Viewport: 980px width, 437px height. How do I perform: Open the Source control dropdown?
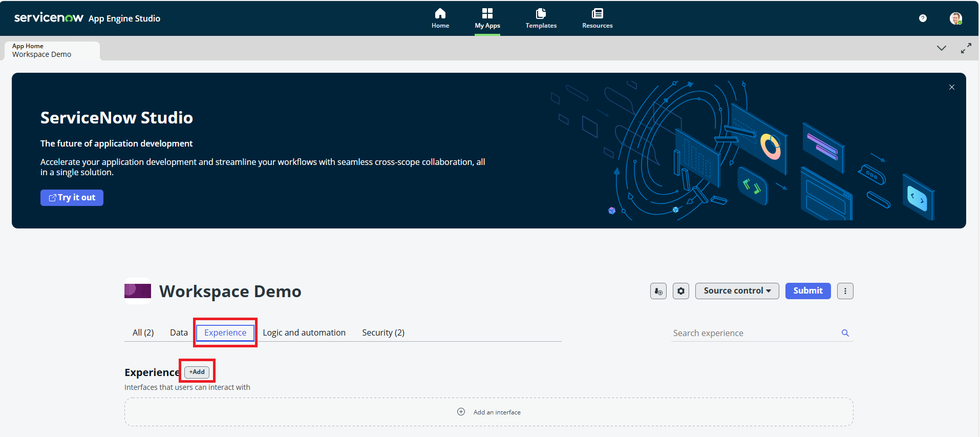[737, 291]
